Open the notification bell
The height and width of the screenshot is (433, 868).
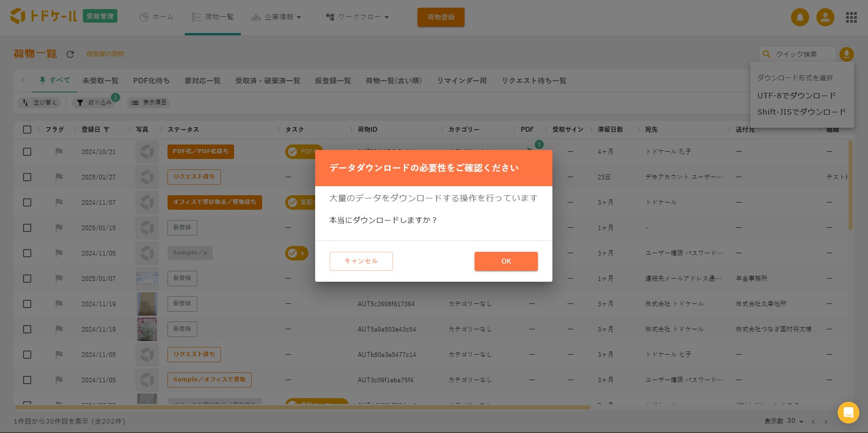pyautogui.click(x=800, y=17)
